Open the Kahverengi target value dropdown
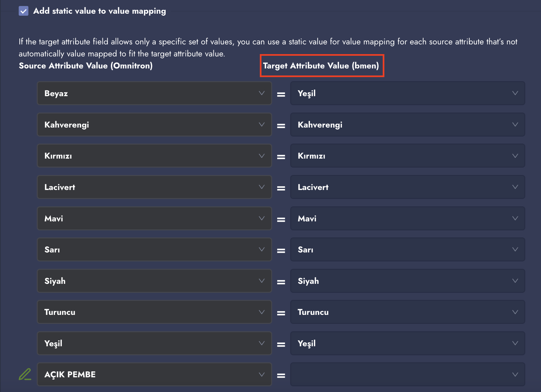Screen dimensions: 541x392 coord(407,125)
